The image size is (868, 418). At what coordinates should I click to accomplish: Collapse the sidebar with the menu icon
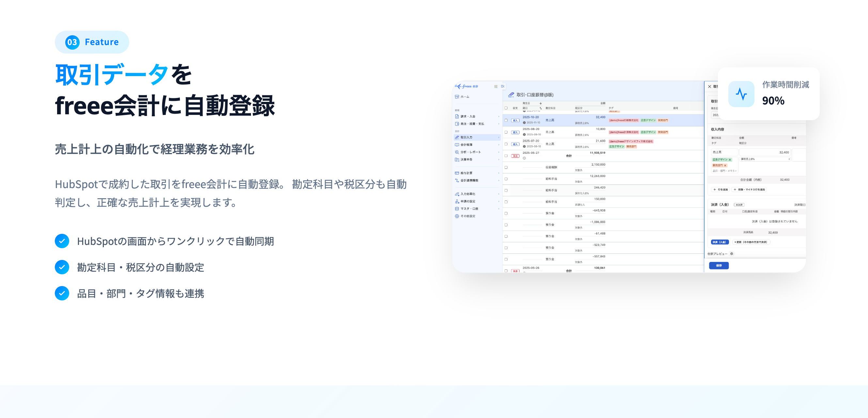coord(503,87)
